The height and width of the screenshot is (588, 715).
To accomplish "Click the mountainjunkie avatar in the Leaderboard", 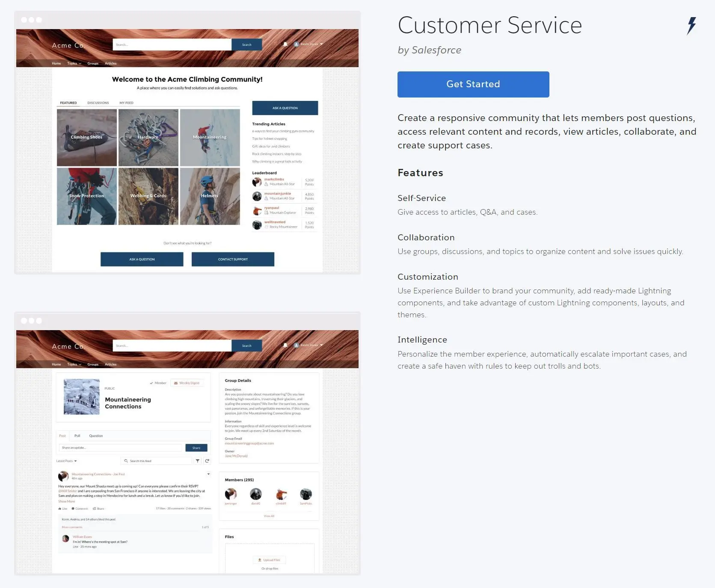I will tap(257, 196).
